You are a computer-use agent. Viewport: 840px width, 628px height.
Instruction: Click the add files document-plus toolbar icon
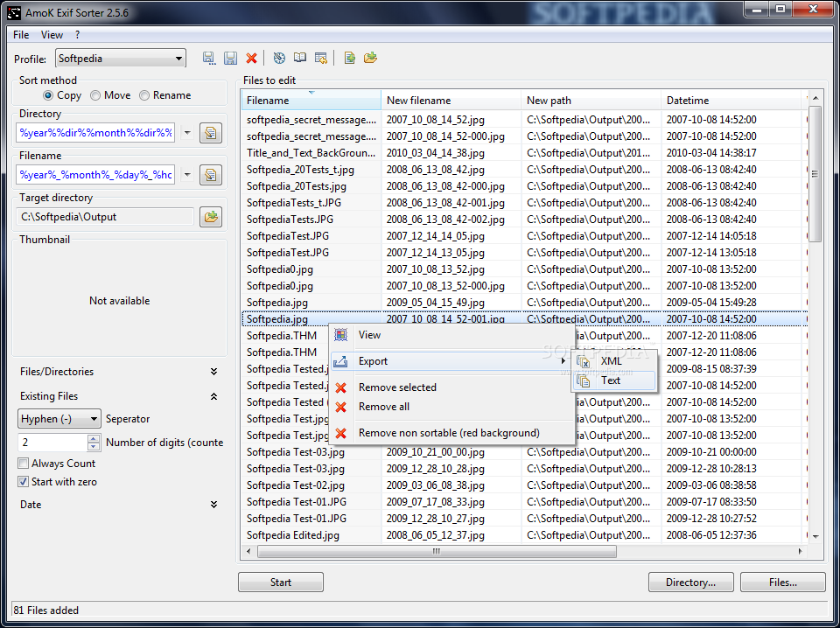350,58
